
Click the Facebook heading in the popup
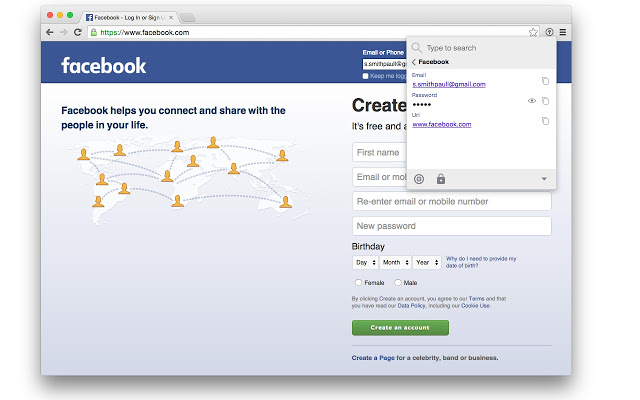point(433,62)
